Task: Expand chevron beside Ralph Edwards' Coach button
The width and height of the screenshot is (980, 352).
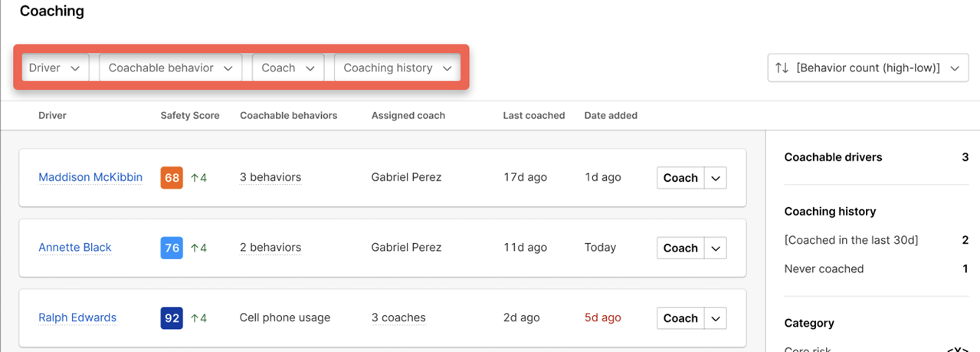Action: coord(715,318)
